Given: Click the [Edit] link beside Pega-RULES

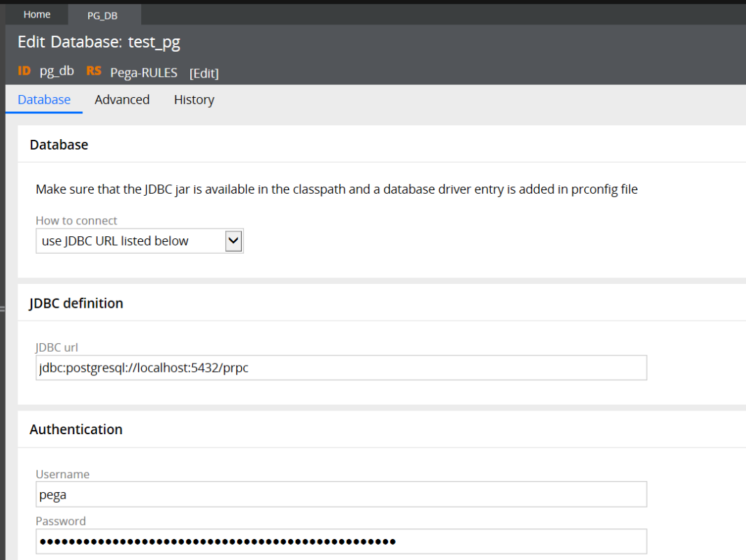Looking at the screenshot, I should 204,73.
